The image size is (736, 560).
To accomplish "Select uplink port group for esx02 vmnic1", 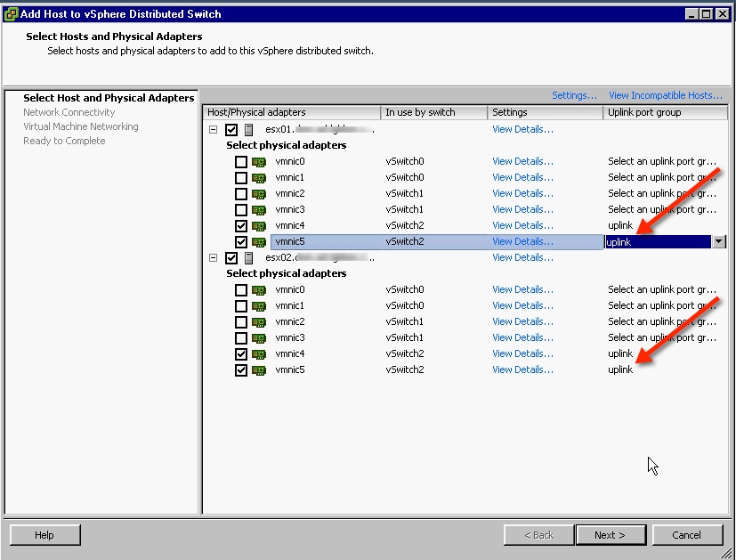I will point(662,305).
